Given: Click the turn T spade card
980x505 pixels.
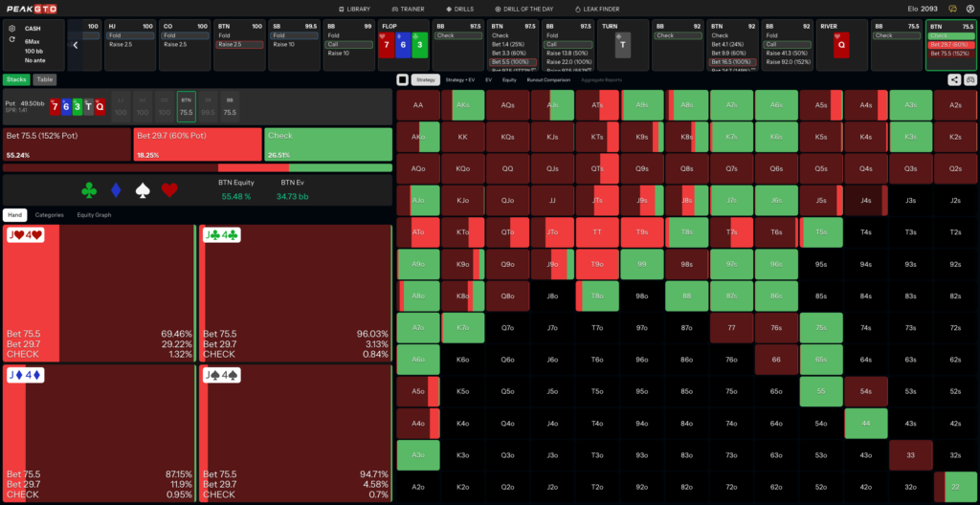Looking at the screenshot, I should (622, 45).
